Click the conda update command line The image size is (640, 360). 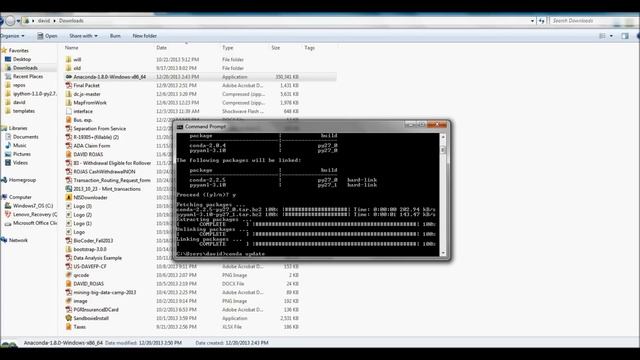220,254
